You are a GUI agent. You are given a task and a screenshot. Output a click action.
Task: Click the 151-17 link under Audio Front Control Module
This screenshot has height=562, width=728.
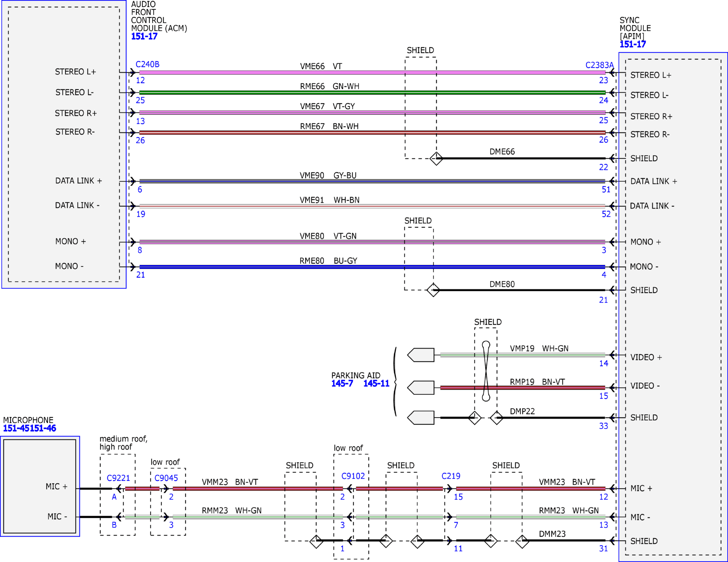144,36
